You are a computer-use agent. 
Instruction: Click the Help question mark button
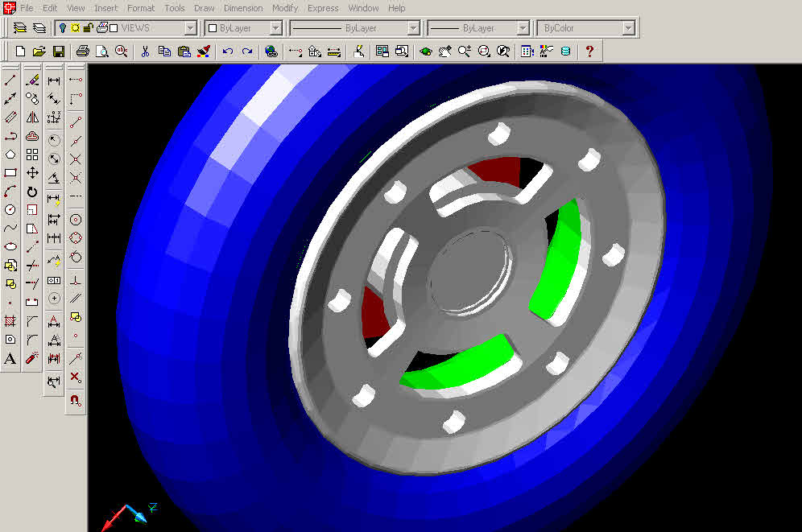pyautogui.click(x=589, y=51)
